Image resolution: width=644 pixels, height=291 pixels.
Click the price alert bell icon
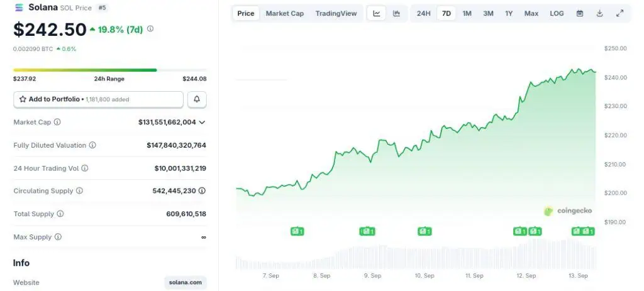(x=197, y=99)
